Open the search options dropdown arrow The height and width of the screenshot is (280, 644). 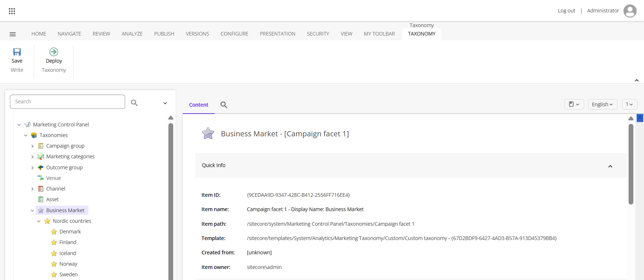165,103
